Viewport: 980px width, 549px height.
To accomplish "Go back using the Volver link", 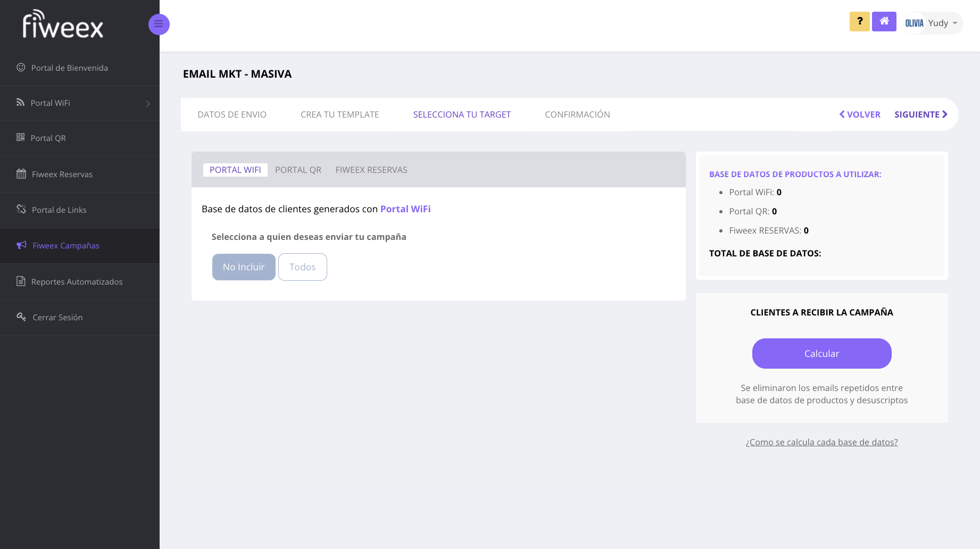I will click(x=860, y=114).
